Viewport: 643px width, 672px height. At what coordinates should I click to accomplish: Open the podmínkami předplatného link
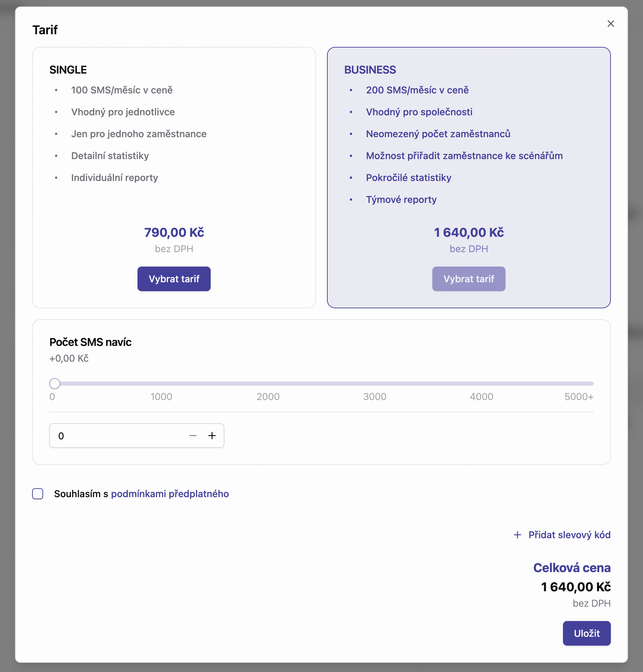point(170,494)
